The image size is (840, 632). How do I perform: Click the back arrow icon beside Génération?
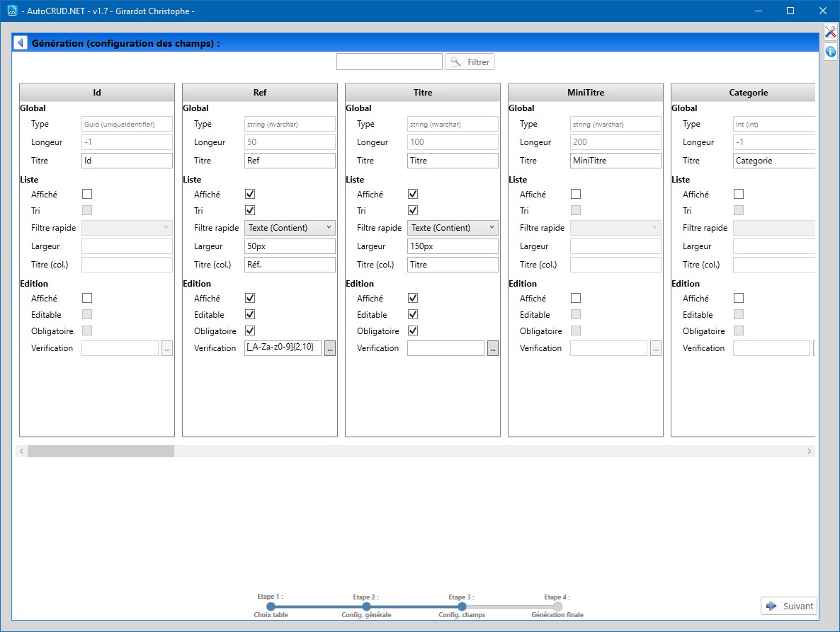[x=21, y=42]
